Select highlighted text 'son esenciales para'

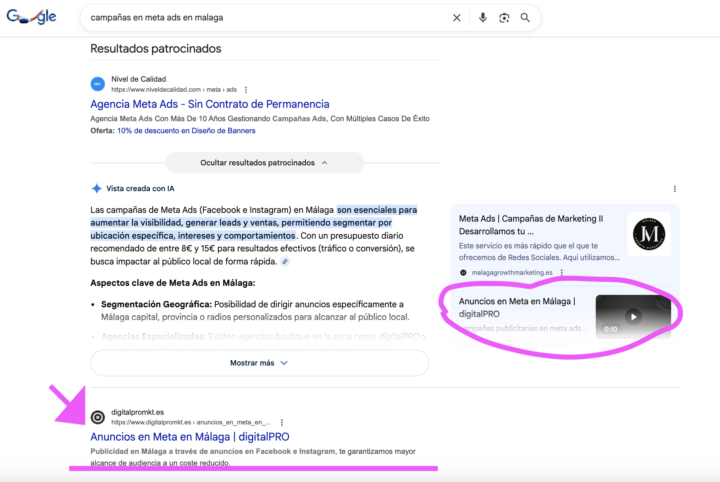pos(377,210)
